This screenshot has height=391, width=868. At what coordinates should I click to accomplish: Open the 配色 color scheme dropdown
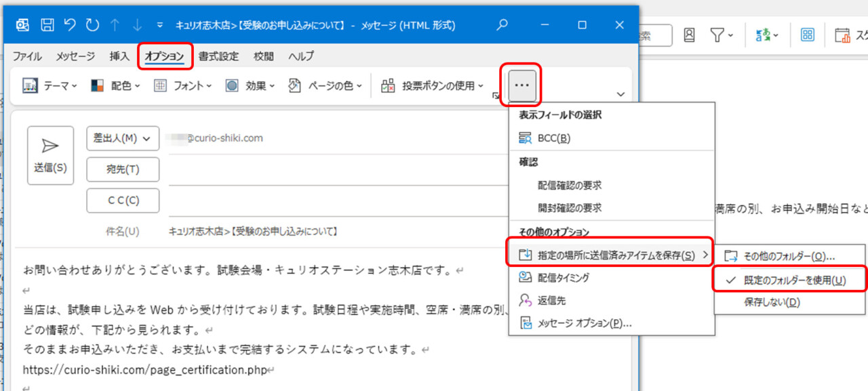pyautogui.click(x=115, y=86)
